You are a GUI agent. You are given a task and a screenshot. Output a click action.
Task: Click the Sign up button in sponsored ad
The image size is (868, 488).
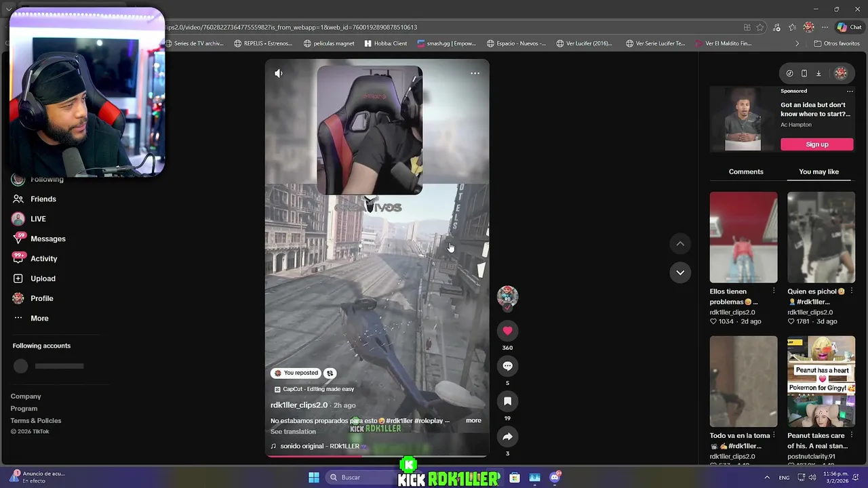[x=816, y=144]
